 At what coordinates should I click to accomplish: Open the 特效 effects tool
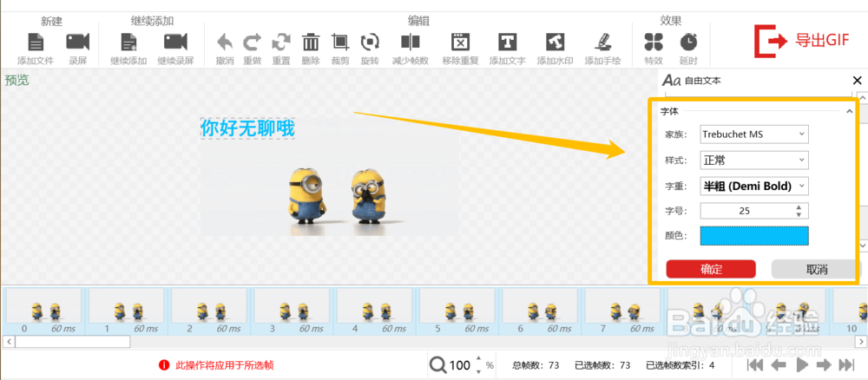click(x=654, y=43)
